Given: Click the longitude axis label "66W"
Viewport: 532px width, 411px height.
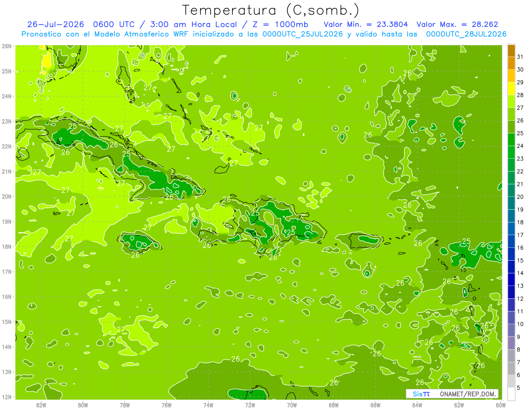Looking at the screenshot, I should click(376, 405).
